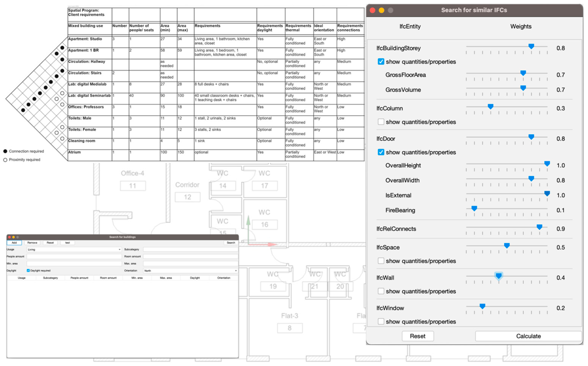Enable IfcWall show quantities/properties checkbox
The height and width of the screenshot is (366, 588).
pos(381,291)
